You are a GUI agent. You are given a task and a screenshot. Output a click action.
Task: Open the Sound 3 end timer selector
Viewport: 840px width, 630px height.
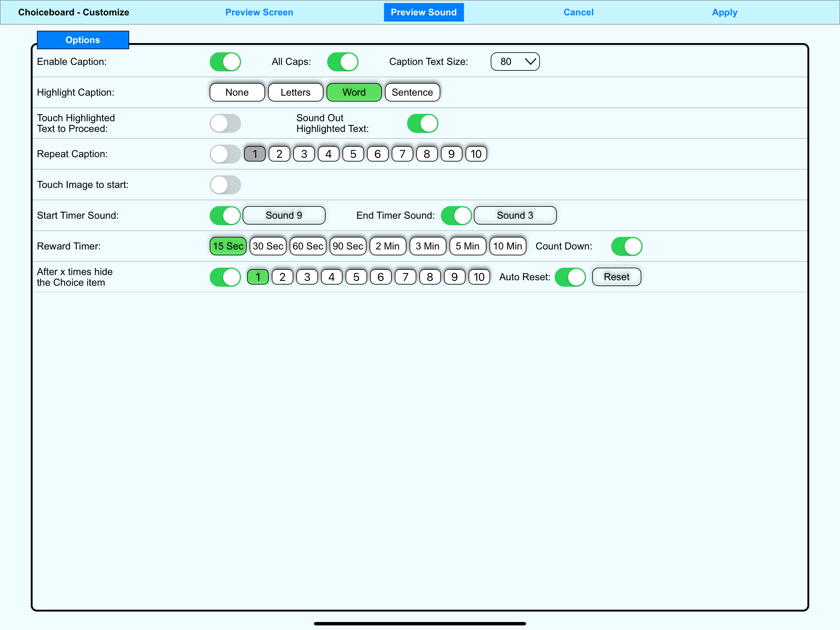515,215
